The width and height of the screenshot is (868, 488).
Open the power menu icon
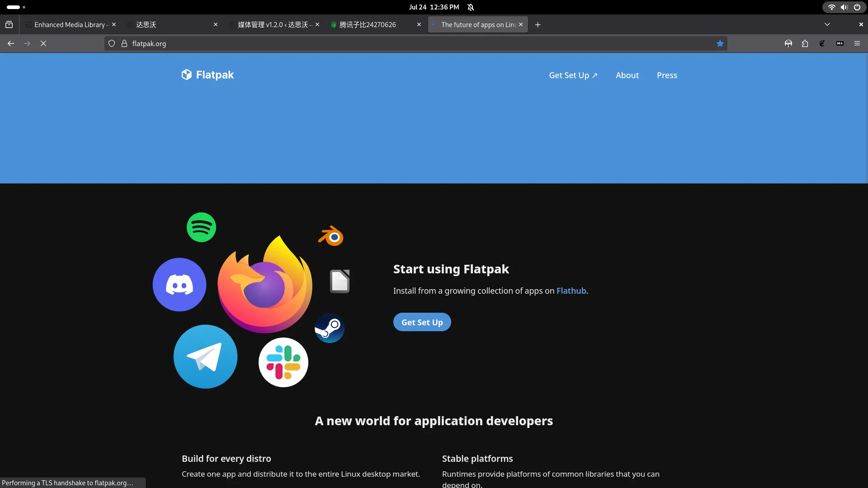click(x=857, y=7)
